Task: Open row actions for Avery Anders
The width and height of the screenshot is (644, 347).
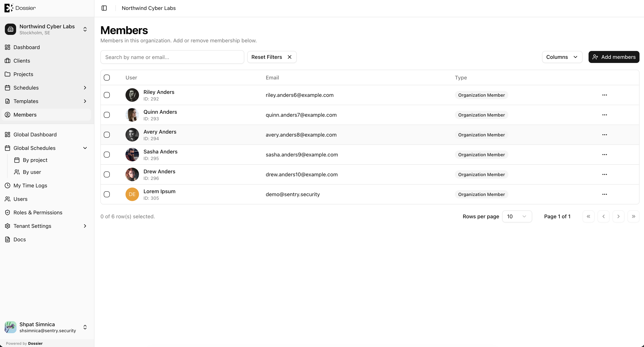Action: 604,135
